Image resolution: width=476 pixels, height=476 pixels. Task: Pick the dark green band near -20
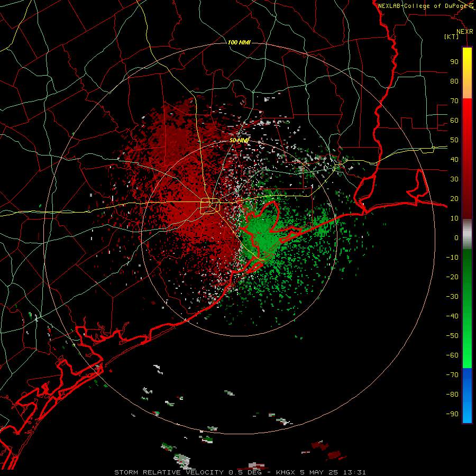pyautogui.click(x=467, y=273)
